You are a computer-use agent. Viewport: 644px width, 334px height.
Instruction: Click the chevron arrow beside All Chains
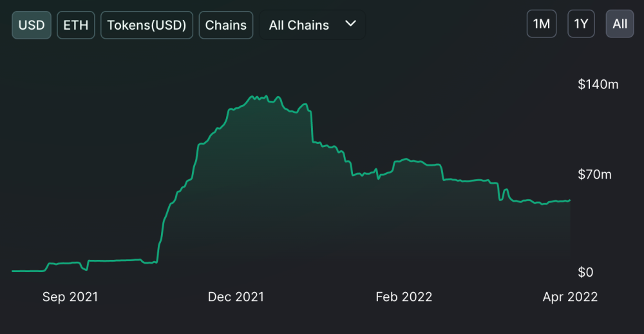(x=350, y=24)
